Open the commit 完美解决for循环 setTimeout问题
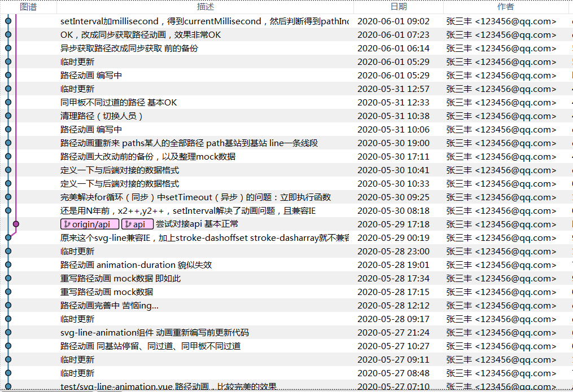The image size is (573, 392). click(x=195, y=197)
